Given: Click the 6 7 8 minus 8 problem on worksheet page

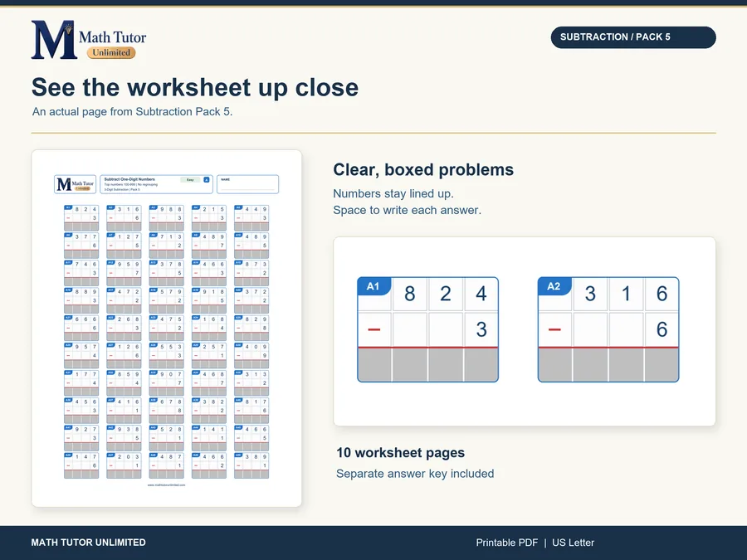Looking at the screenshot, I should 166,411.
